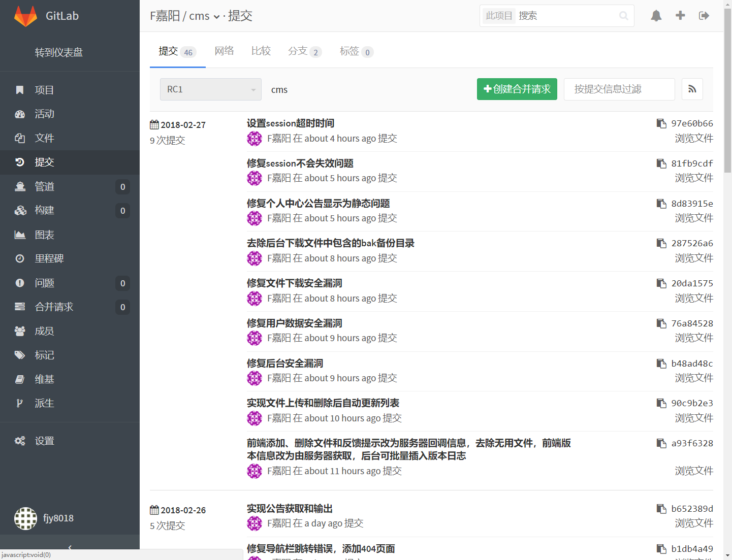
Task: Click the GitLab fox logo
Action: [25, 16]
